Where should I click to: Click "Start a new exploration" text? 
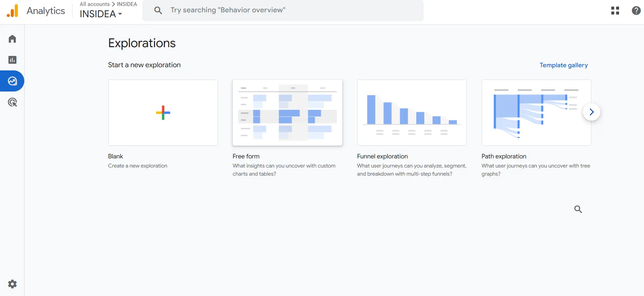coord(144,65)
